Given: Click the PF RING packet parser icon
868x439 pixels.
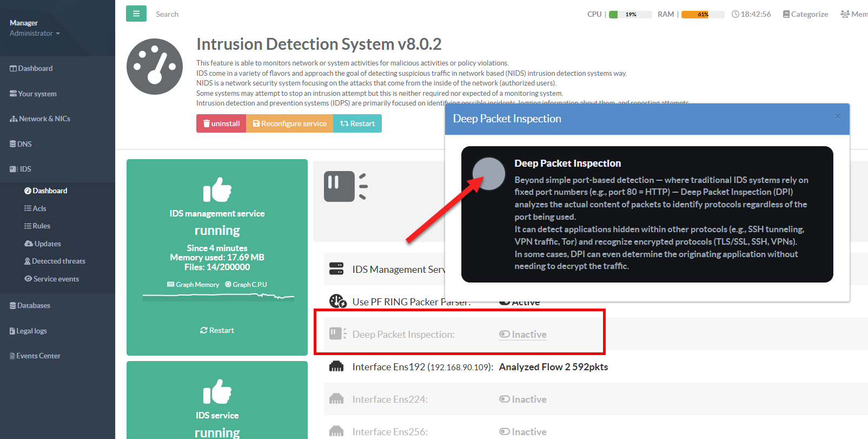Looking at the screenshot, I should (x=337, y=301).
